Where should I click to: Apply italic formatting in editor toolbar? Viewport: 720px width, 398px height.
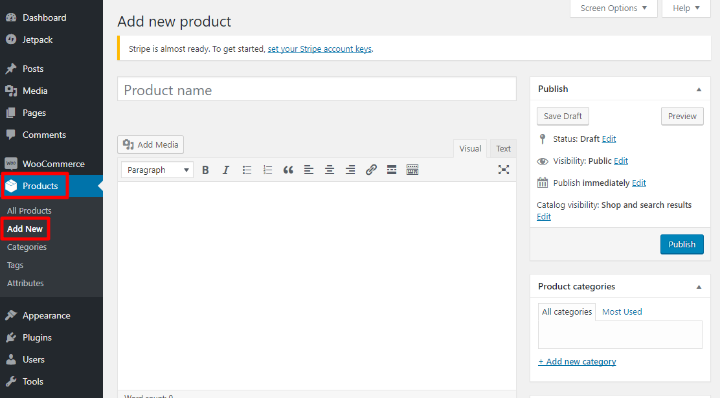pyautogui.click(x=225, y=170)
